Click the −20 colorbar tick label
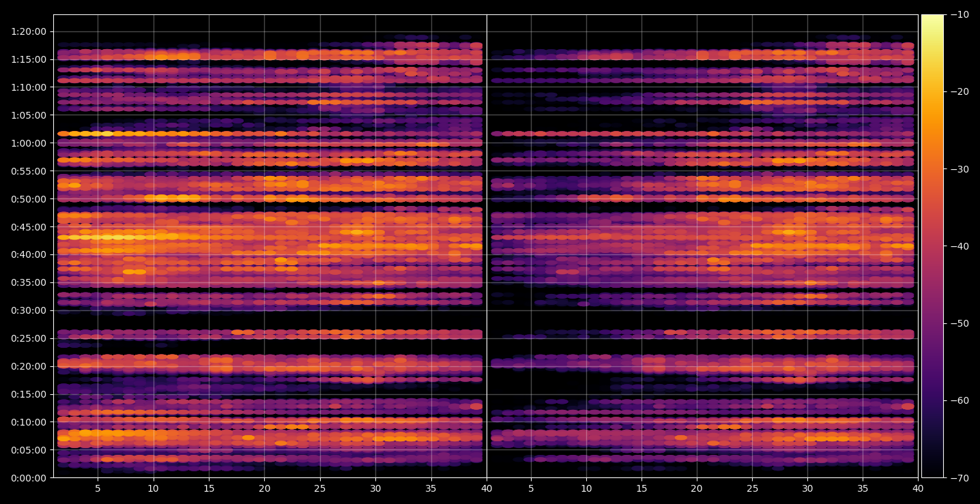This screenshot has width=980, height=504. tap(959, 92)
